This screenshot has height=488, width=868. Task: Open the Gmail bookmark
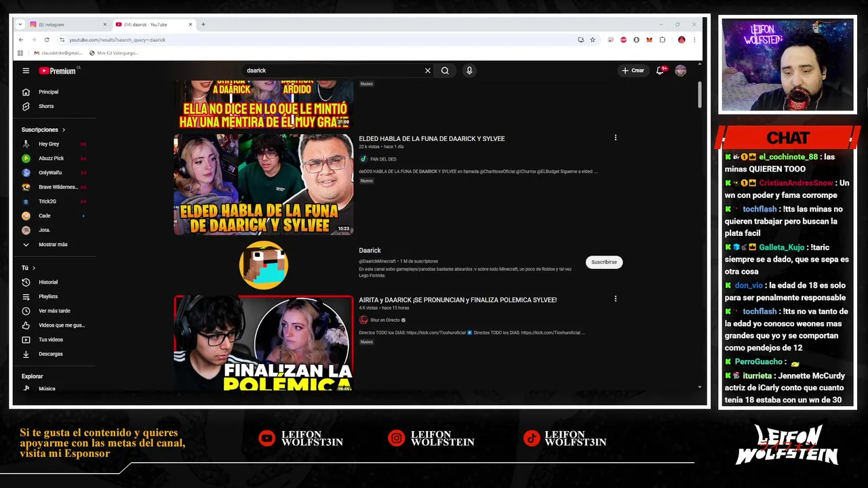pos(58,53)
